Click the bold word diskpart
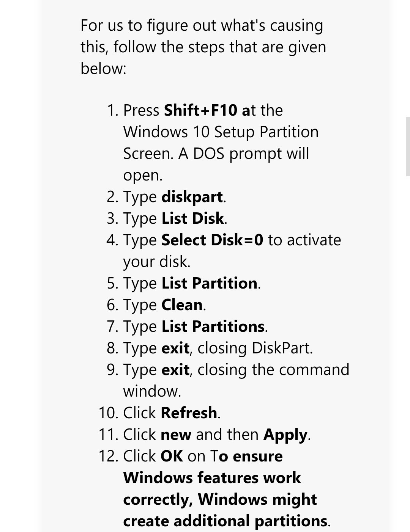Image resolution: width=410 pixels, height=532 pixels. coord(192,197)
